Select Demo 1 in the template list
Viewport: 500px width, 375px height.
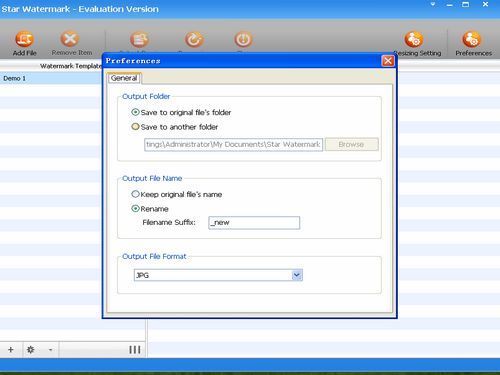click(51, 78)
